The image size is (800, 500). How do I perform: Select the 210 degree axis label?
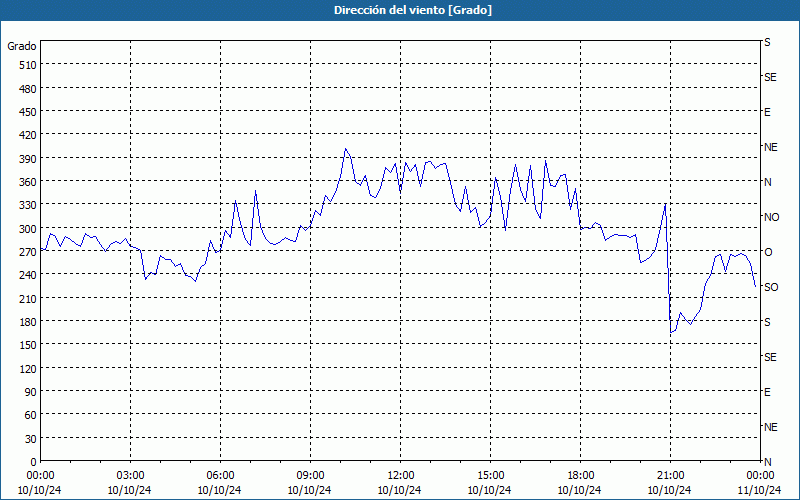28,298
